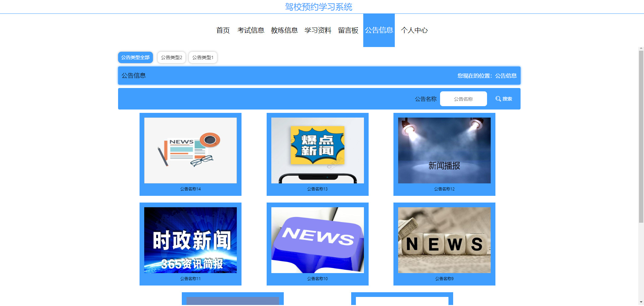Click the magnifier icon in search button
This screenshot has width=644, height=306.
coord(498,99)
